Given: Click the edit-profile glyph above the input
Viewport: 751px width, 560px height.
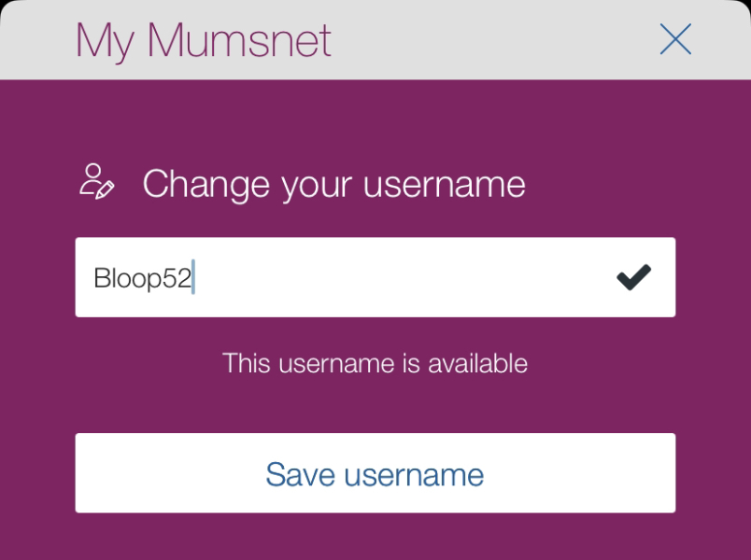Looking at the screenshot, I should point(100,184).
